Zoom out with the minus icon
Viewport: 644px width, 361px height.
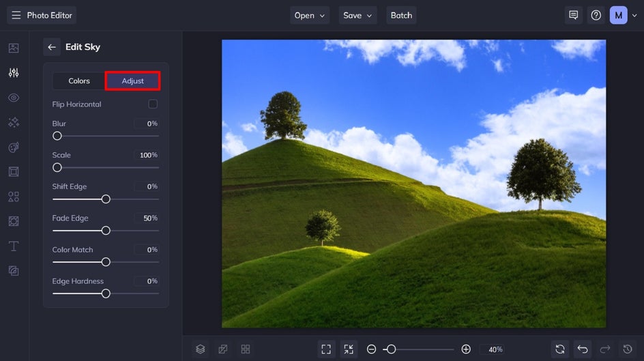[x=371, y=349]
